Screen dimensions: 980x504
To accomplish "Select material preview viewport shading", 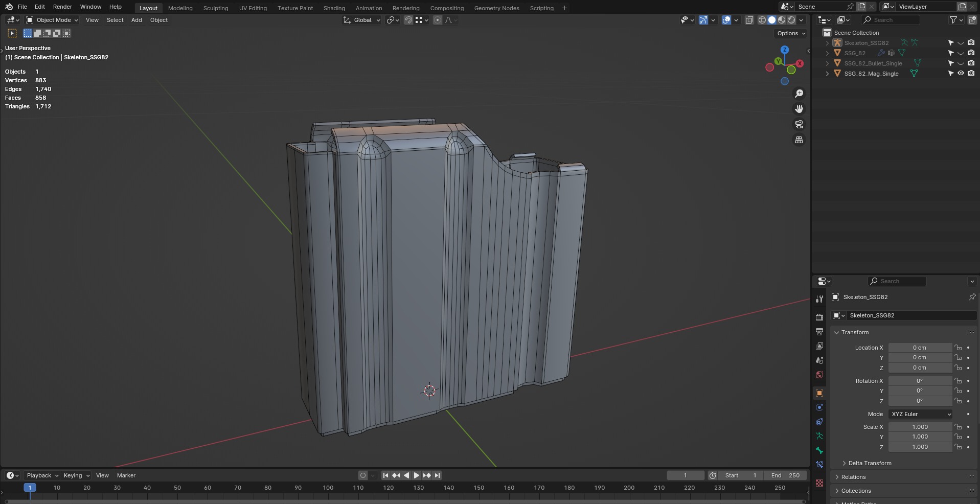I will point(782,20).
